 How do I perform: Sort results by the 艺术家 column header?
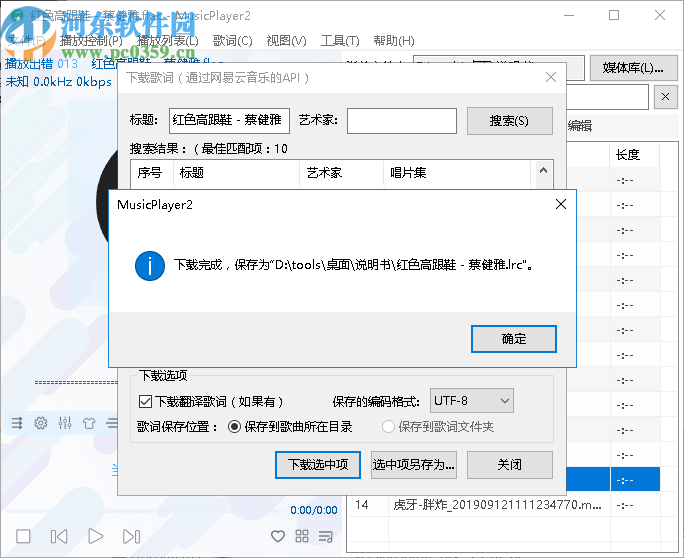click(x=342, y=173)
